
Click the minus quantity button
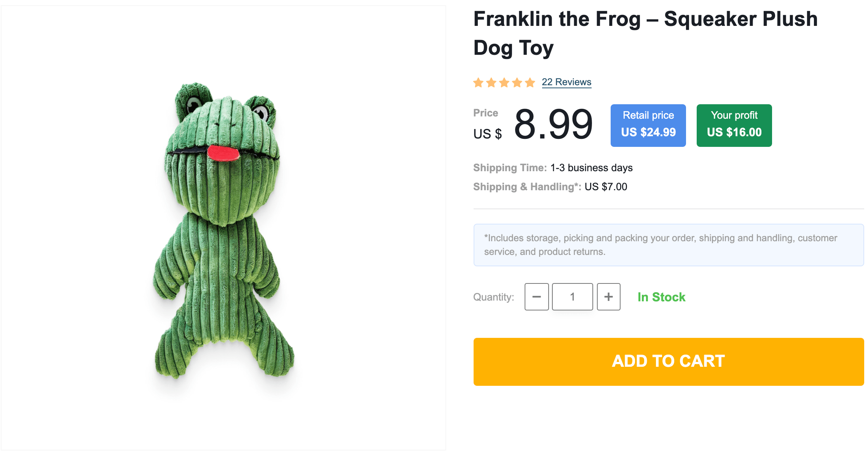(x=536, y=297)
